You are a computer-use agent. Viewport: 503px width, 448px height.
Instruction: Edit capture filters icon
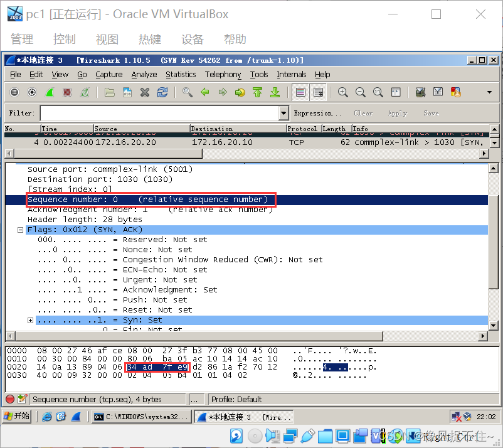(x=421, y=92)
